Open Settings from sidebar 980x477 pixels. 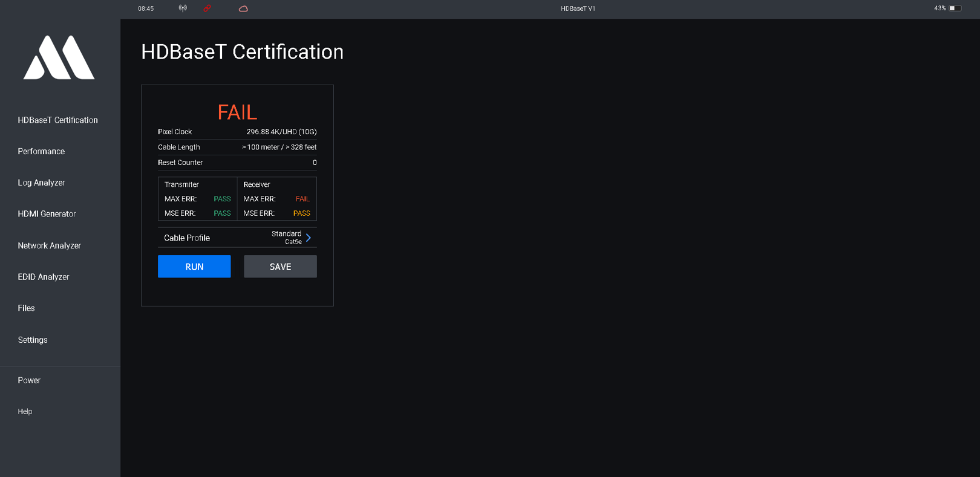coord(33,340)
